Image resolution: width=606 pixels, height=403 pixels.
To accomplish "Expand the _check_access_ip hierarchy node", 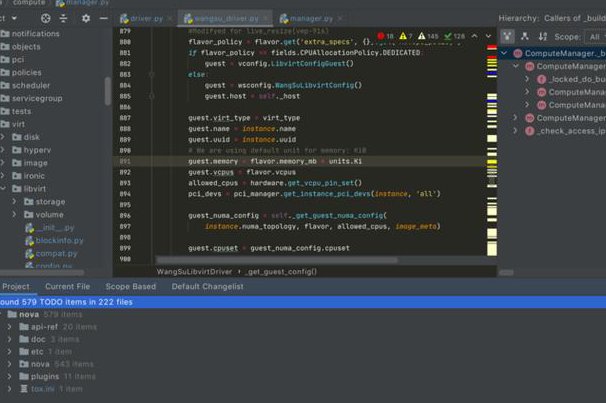I will coord(515,131).
